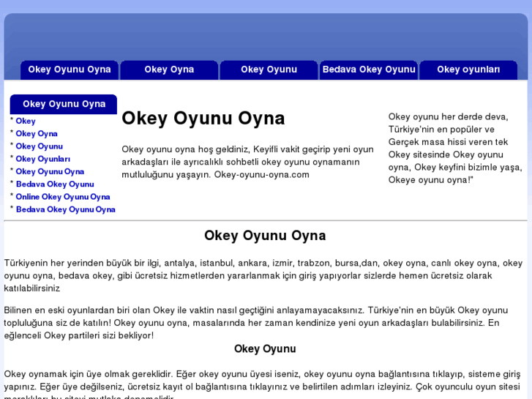The width and height of the screenshot is (532, 399).
Task: Open the Online Okey Oyunu Oyna link
Action: (63, 196)
